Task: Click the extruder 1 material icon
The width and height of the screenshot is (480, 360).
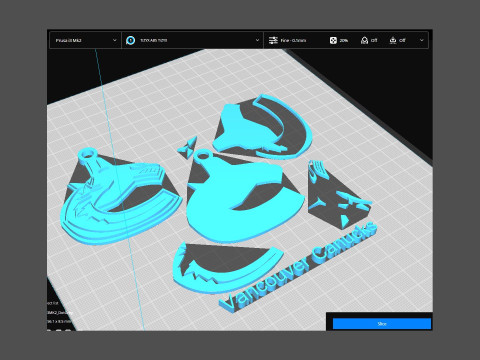Action: click(x=131, y=40)
